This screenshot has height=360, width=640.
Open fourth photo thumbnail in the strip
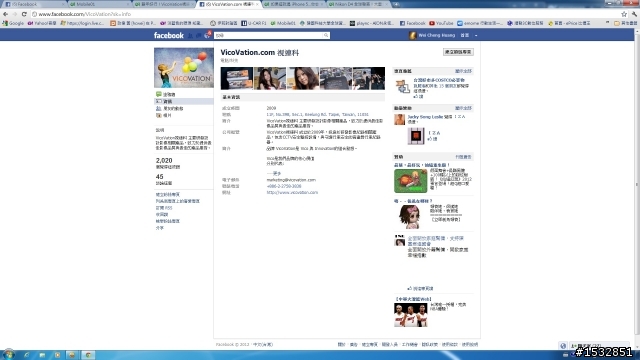[336, 78]
